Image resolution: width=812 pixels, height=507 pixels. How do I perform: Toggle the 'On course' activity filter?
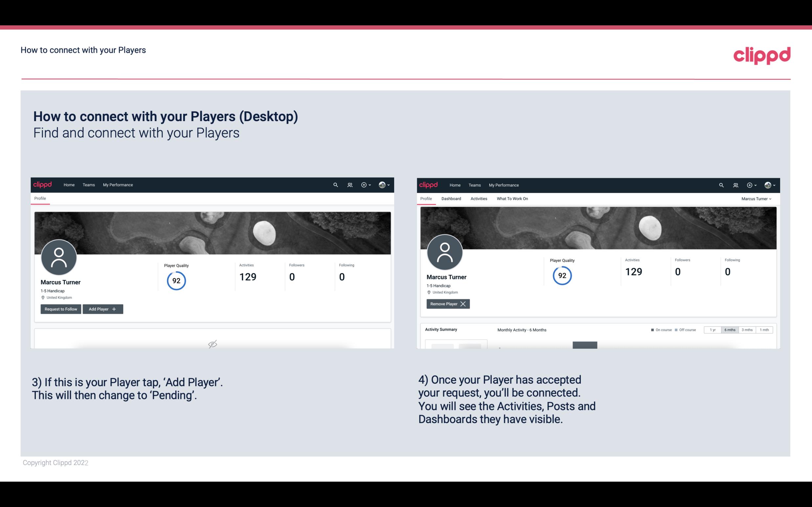tap(659, 329)
